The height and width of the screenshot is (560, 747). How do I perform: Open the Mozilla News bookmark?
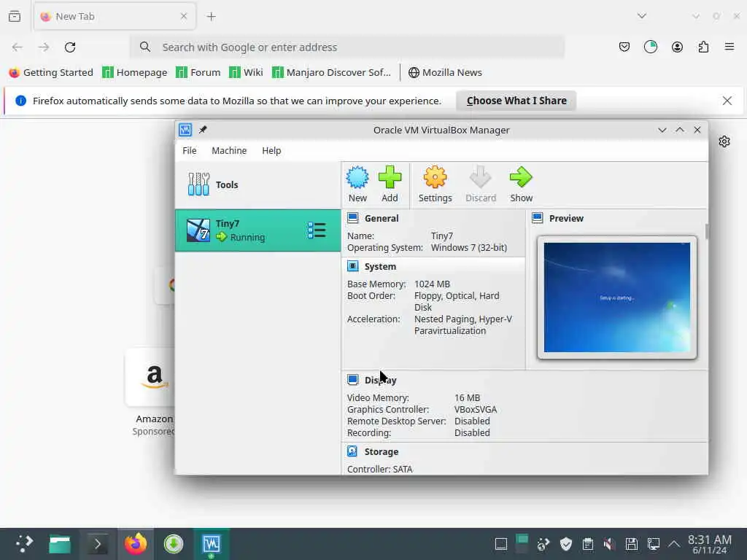click(x=445, y=72)
